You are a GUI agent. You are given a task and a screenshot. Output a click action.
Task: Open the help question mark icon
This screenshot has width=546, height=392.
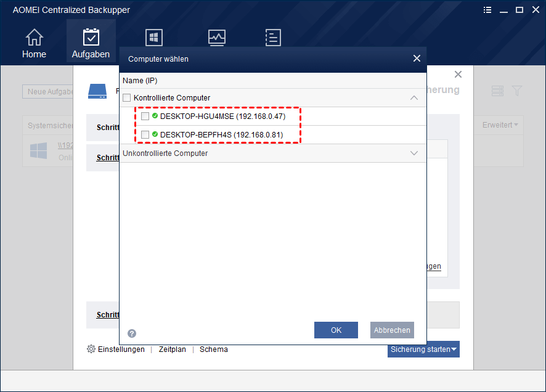[x=132, y=333]
